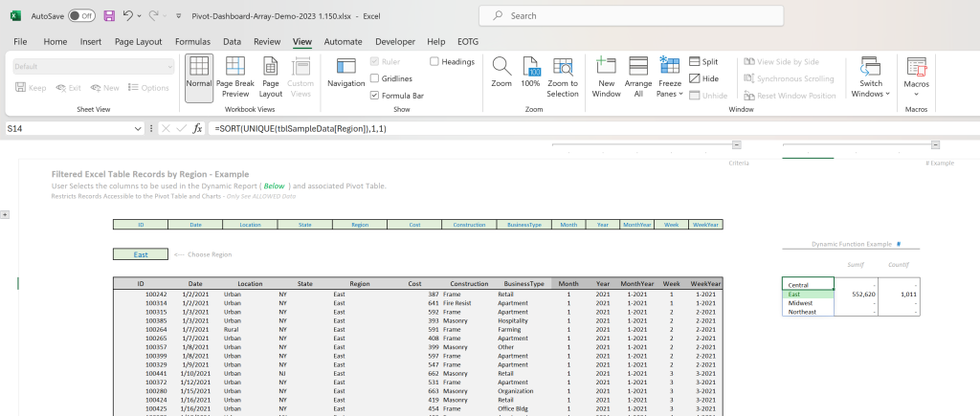Click the Organization business type cell

point(523,391)
